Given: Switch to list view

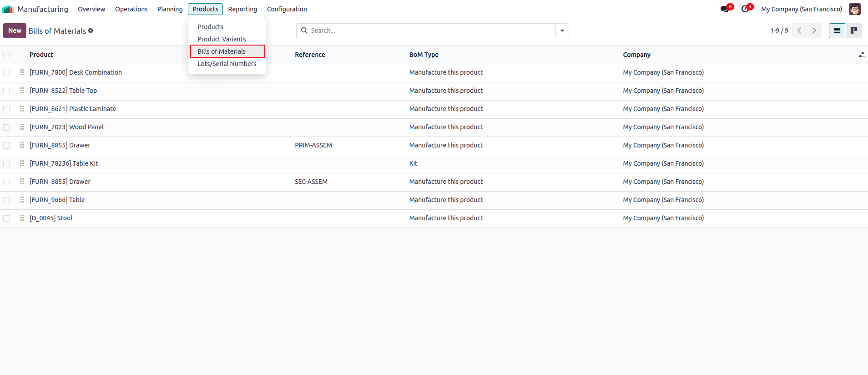Looking at the screenshot, I should tap(837, 30).
